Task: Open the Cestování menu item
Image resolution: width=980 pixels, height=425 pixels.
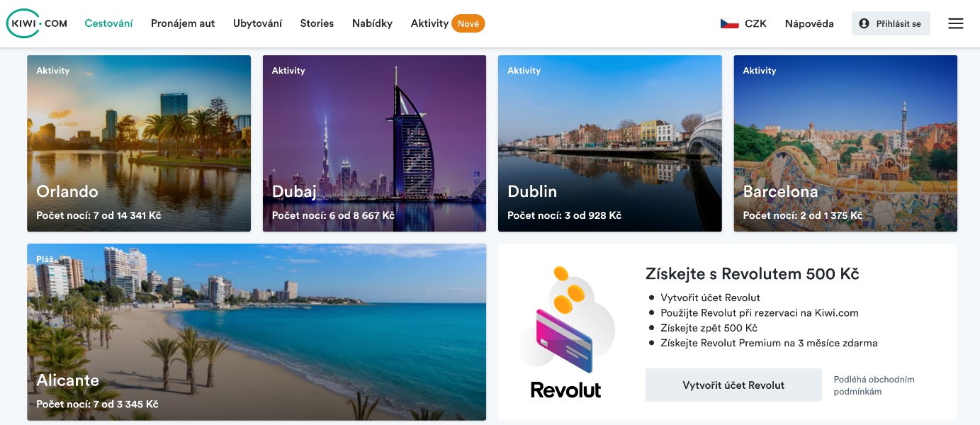Action: coord(108,23)
